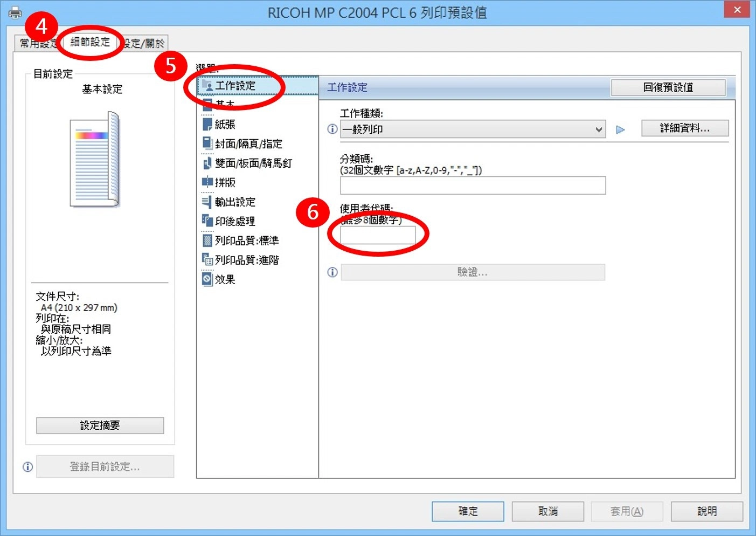The image size is (756, 536).
Task: Open 封面/隔頁/指定 settings via its icon
Action: pos(207,143)
